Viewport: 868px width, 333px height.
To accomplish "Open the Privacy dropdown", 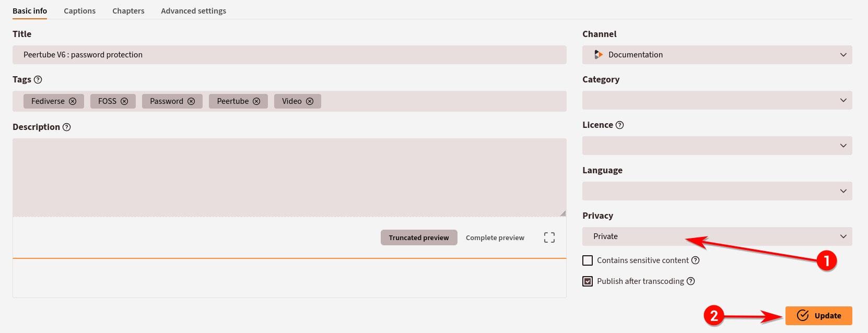I will (x=717, y=236).
